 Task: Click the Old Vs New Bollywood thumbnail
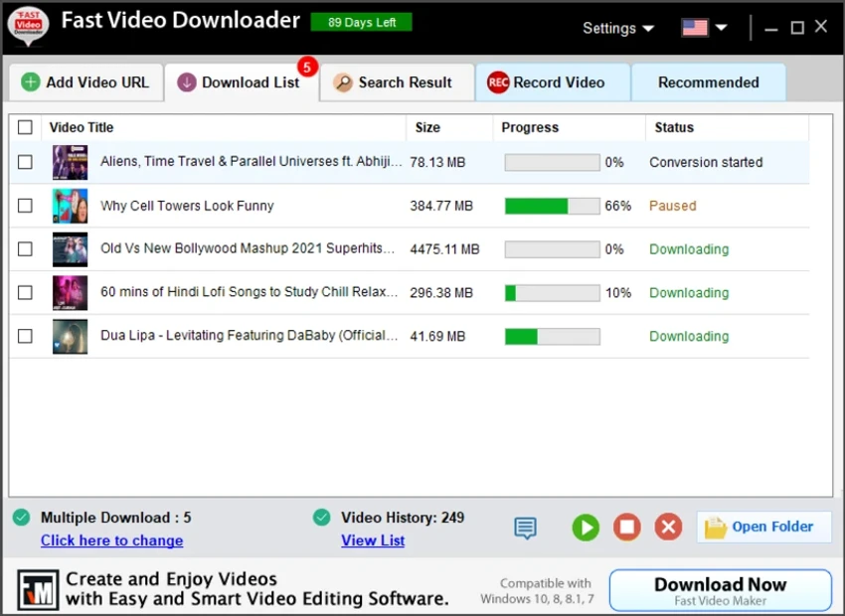point(70,249)
